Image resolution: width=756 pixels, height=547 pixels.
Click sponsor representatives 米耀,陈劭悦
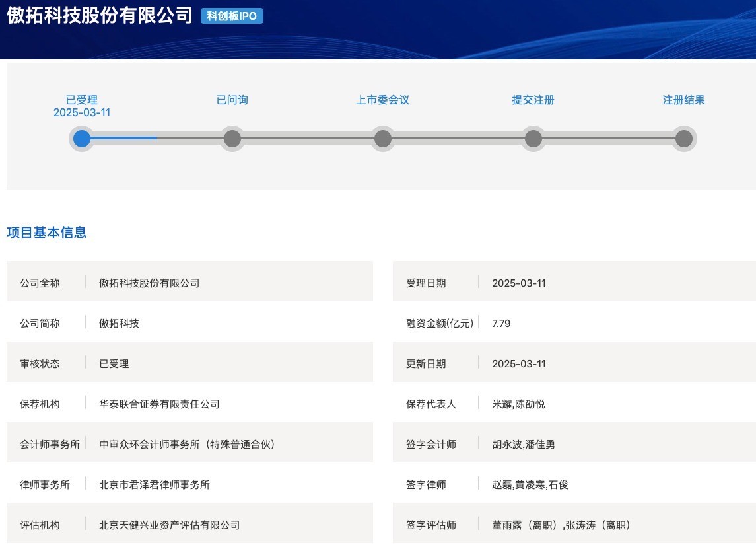[518, 404]
